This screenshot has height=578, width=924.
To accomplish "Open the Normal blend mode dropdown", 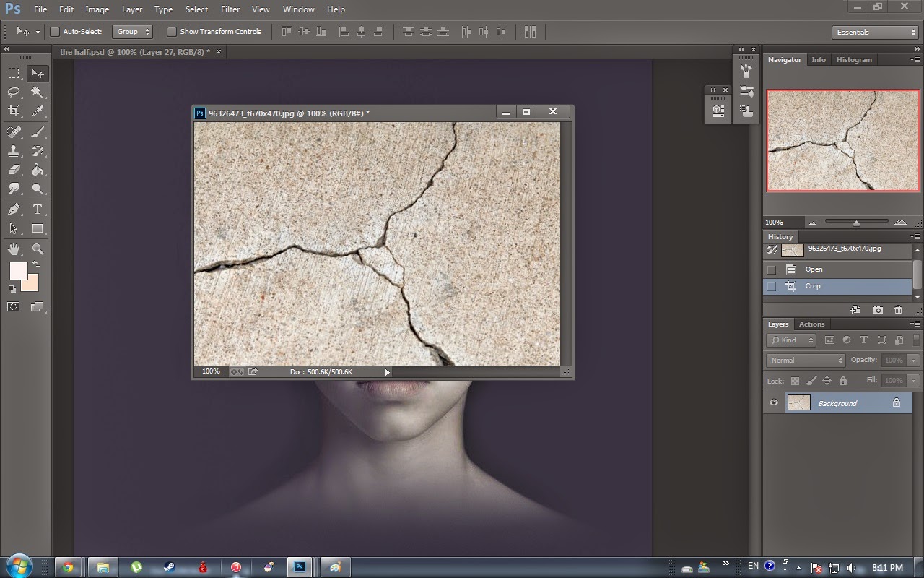I will pyautogui.click(x=806, y=360).
